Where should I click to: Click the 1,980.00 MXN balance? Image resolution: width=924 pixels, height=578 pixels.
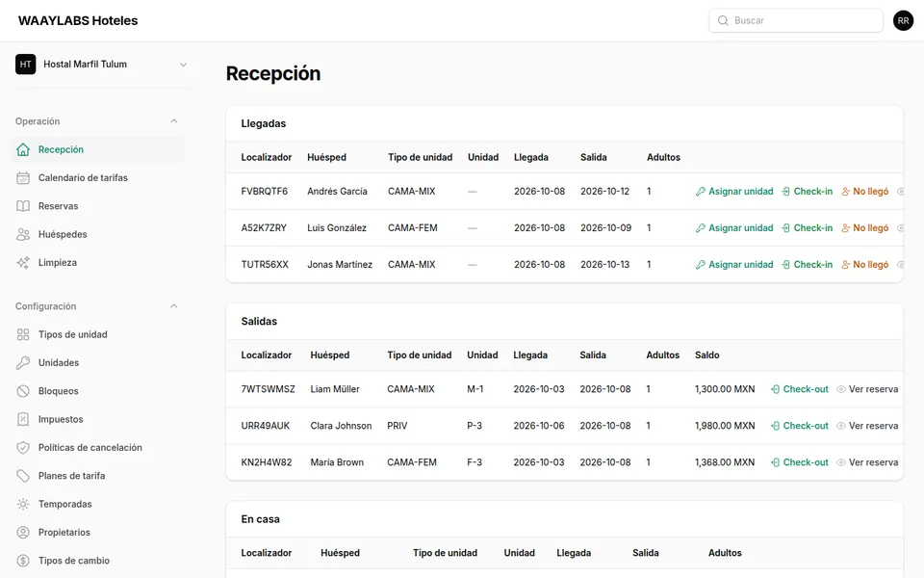[725, 426]
